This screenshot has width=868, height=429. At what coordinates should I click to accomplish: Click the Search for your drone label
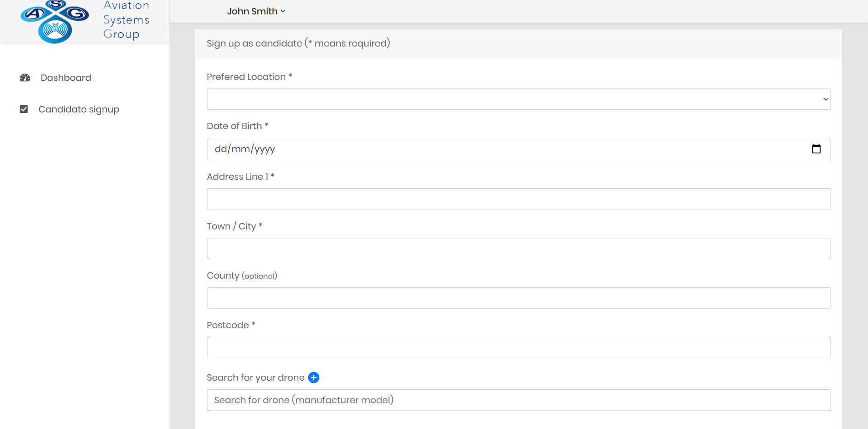[255, 378]
